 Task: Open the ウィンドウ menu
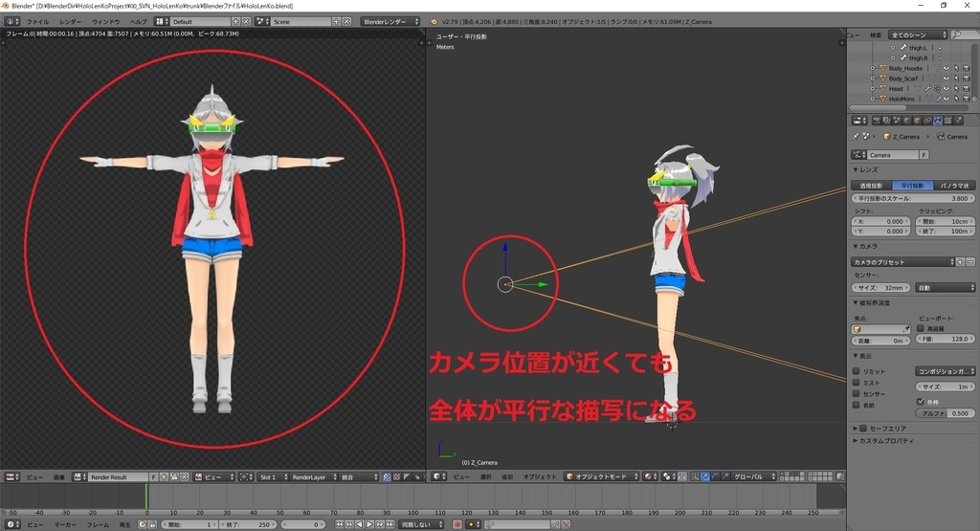coord(105,22)
